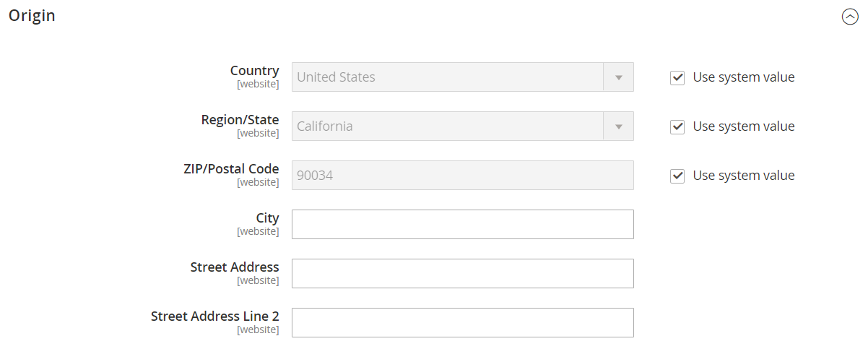Uncheck the Region/State system value checkbox
The width and height of the screenshot is (868, 349).
(x=677, y=126)
